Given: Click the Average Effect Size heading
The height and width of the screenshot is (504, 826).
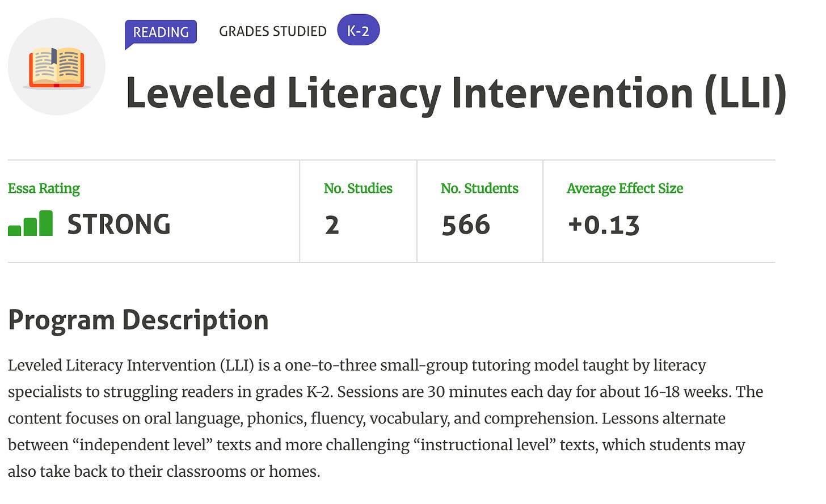Looking at the screenshot, I should click(x=625, y=188).
